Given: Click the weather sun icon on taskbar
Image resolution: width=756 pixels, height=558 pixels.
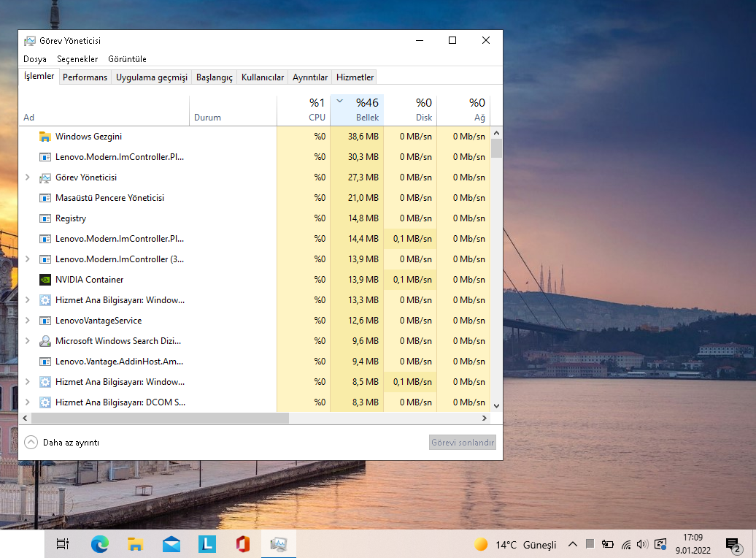Looking at the screenshot, I should [481, 544].
